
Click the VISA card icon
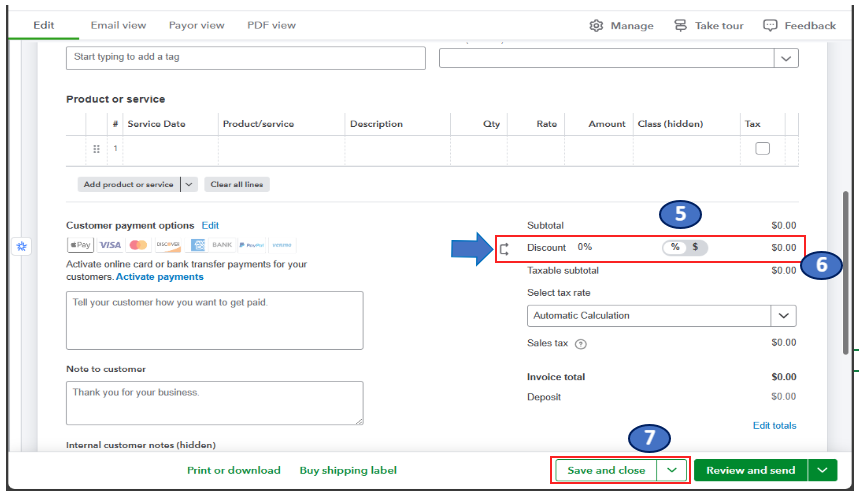click(x=110, y=245)
